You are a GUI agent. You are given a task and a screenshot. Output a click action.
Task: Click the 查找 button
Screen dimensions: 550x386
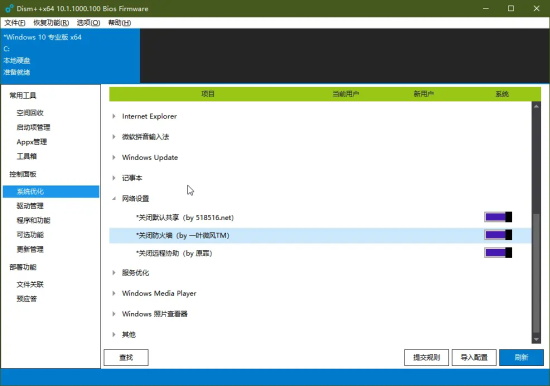pyautogui.click(x=126, y=357)
